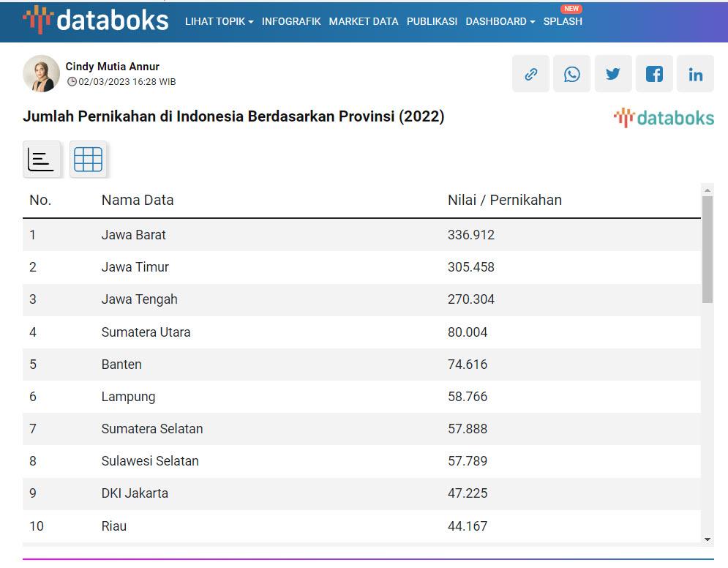Expand the Lihat Topik dropdown

point(219,21)
